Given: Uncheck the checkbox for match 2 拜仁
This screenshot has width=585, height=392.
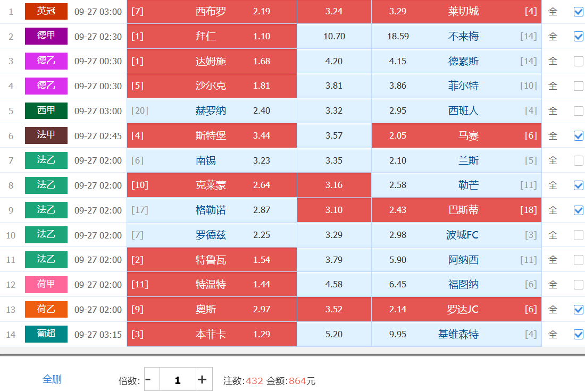Looking at the screenshot, I should coord(578,36).
